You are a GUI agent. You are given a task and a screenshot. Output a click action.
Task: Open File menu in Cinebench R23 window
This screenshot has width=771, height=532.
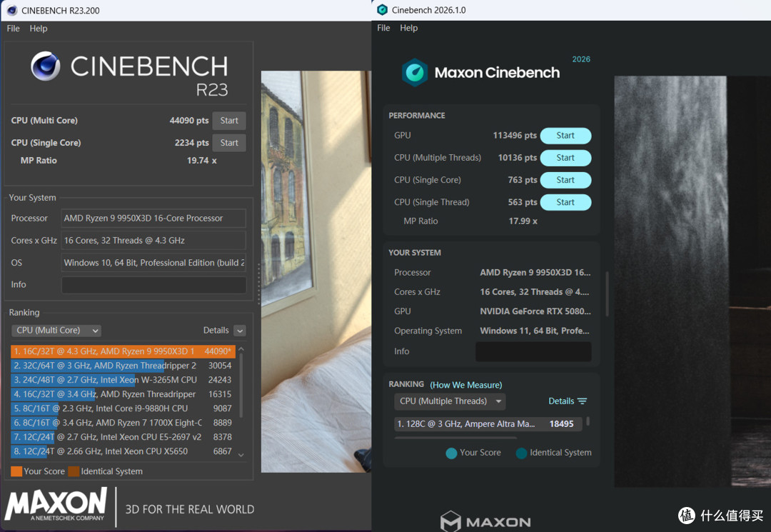coord(14,29)
